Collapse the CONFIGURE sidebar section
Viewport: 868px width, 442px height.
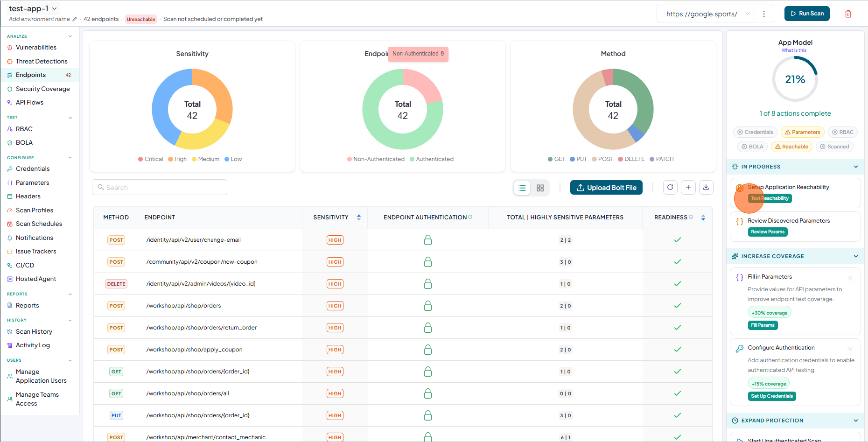pos(70,158)
